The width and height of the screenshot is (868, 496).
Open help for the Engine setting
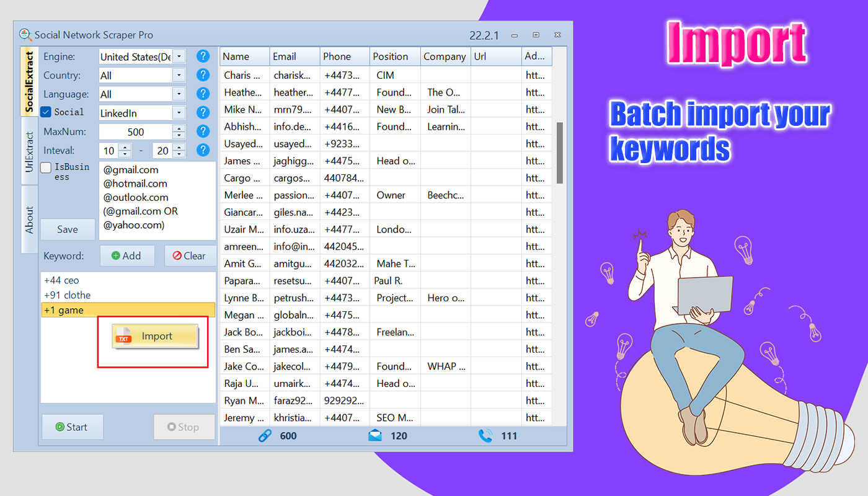pyautogui.click(x=203, y=56)
